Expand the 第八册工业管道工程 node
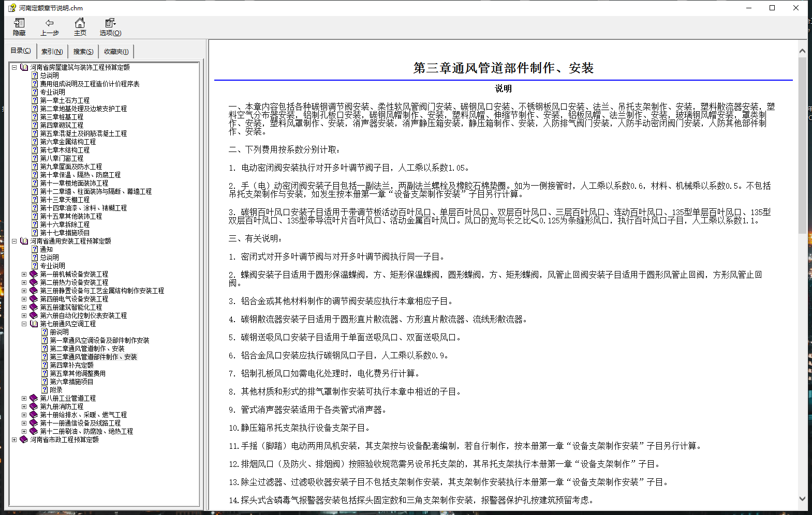The height and width of the screenshot is (515, 812). pyautogui.click(x=24, y=398)
